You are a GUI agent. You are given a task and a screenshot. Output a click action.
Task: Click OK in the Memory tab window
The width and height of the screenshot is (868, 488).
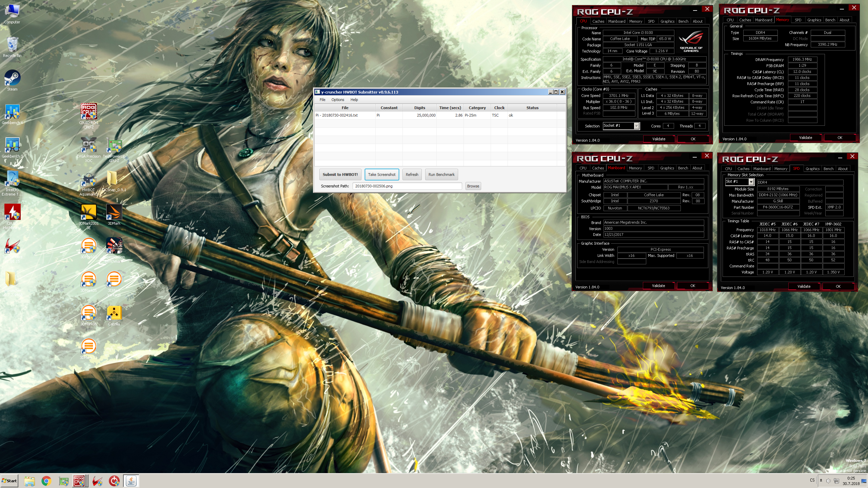[x=840, y=138]
